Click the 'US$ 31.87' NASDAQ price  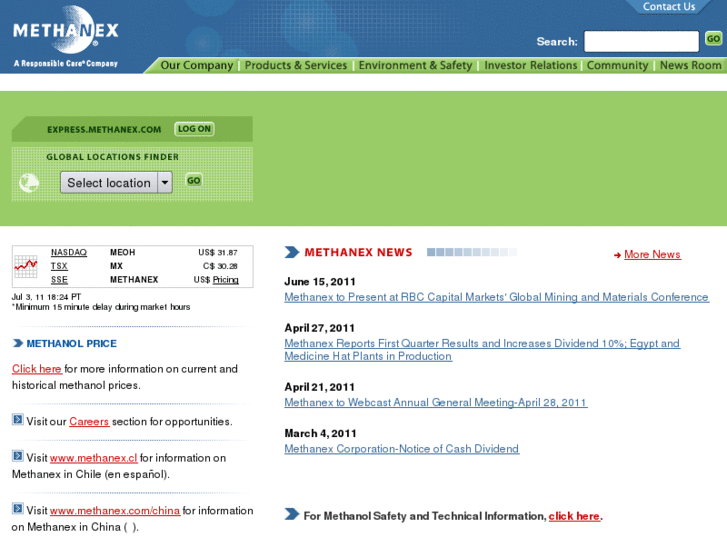tap(217, 252)
